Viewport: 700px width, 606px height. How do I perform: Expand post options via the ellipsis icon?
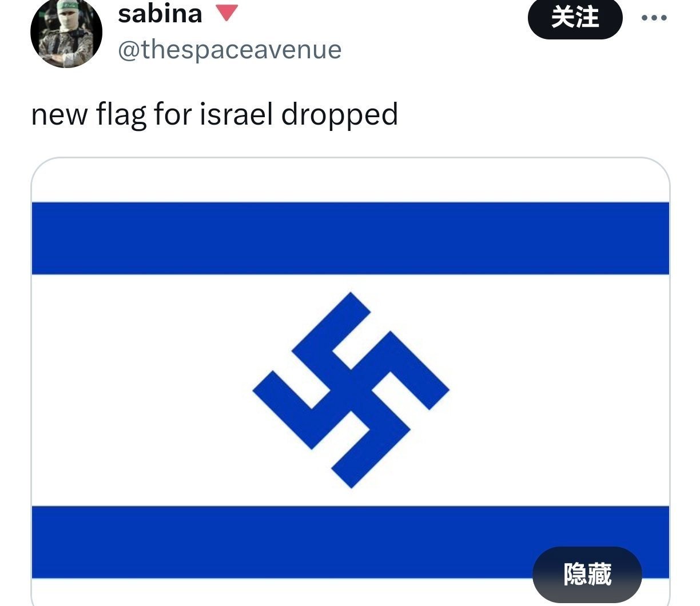pyautogui.click(x=654, y=18)
